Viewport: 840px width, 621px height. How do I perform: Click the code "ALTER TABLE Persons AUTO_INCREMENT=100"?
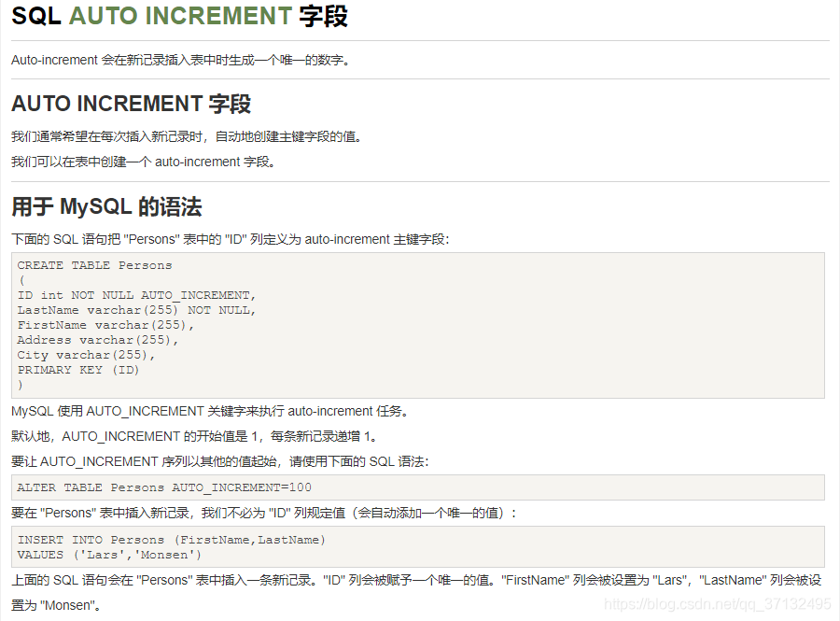click(x=164, y=487)
